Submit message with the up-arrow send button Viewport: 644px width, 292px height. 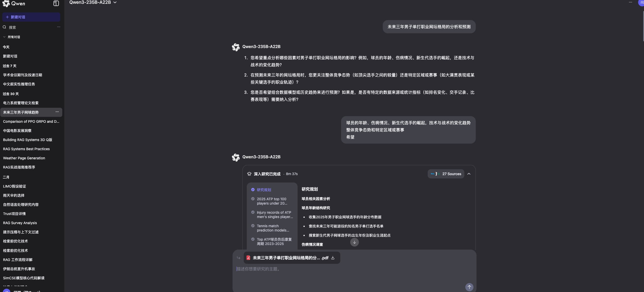469,287
